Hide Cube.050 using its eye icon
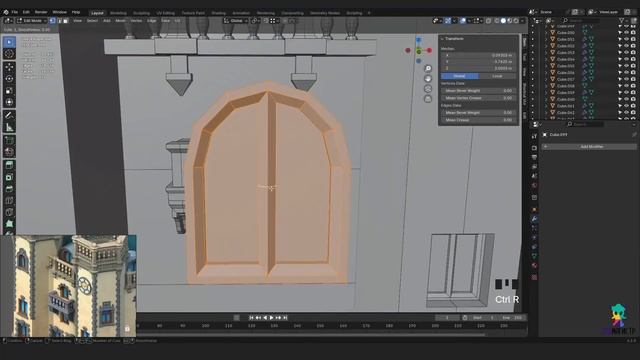Viewport: 640px width, 360px height. (x=626, y=33)
